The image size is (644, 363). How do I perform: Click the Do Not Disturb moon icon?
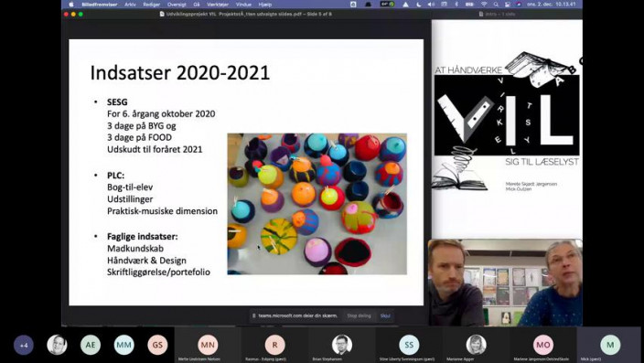click(x=419, y=4)
